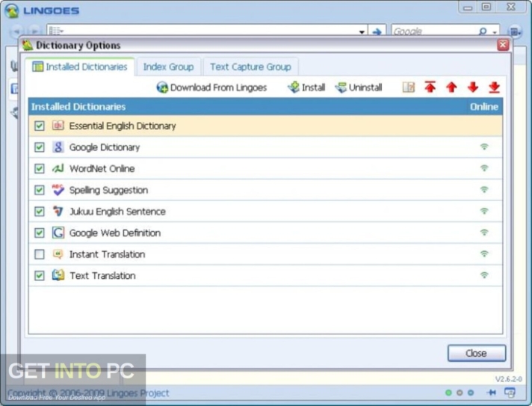Switch to the Text Capture Group tab
532x406 pixels.
point(250,67)
